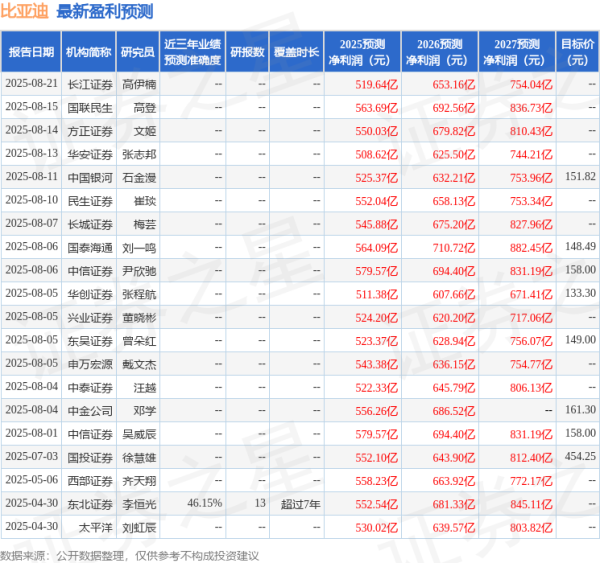Select the 报告日期 column header
Screen dimensions: 600x563
(31, 52)
